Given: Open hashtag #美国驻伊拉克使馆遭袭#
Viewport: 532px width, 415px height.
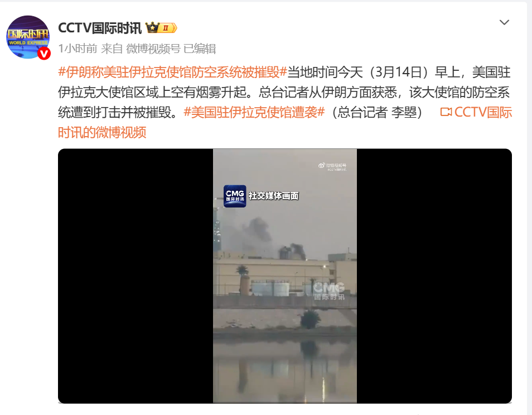Looking at the screenshot, I should [x=254, y=112].
